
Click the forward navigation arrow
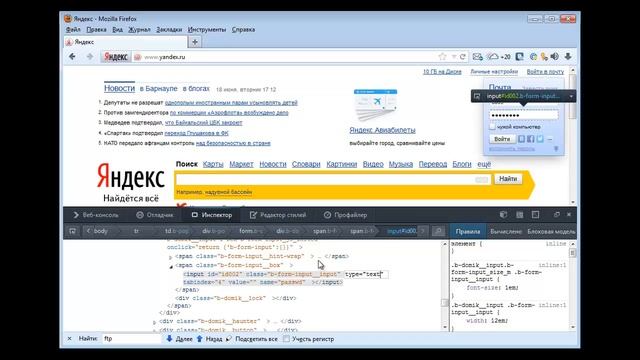point(90,57)
